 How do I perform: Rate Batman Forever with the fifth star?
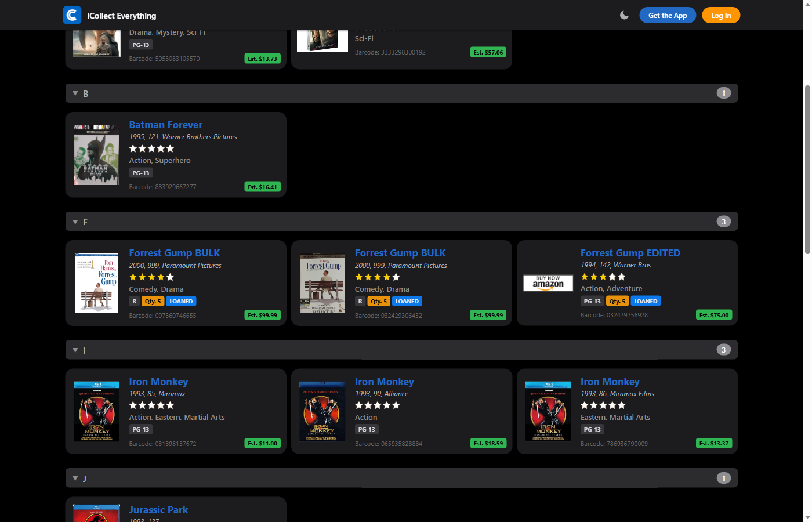coord(171,148)
